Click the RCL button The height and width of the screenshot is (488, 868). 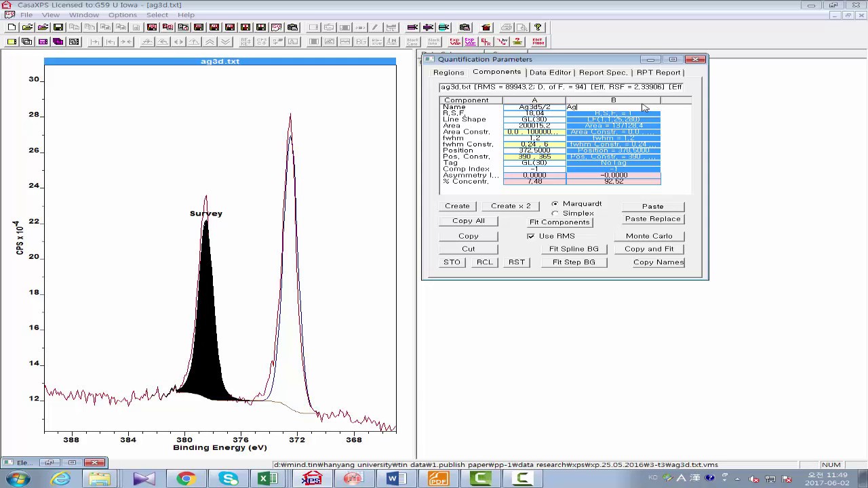(484, 262)
